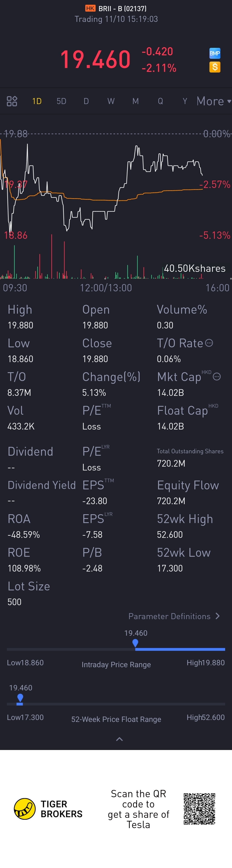Tap the Tesla share QR code
Screen dimensions: 232x868
199,809
